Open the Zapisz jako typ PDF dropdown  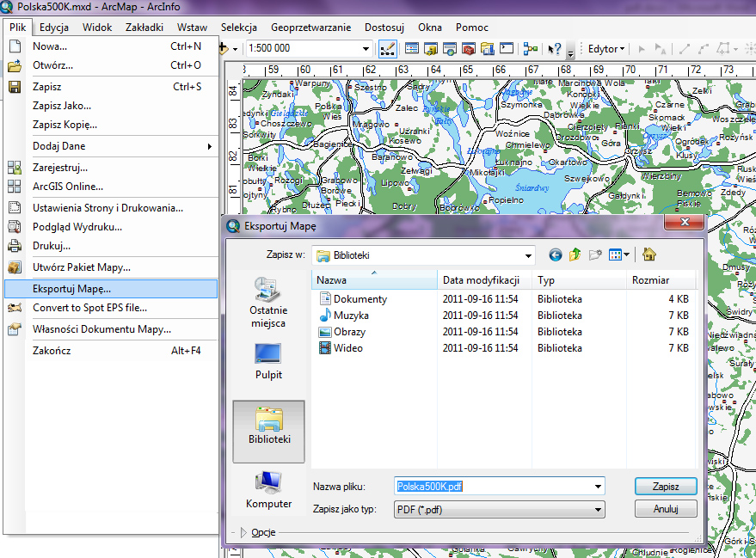(x=598, y=509)
